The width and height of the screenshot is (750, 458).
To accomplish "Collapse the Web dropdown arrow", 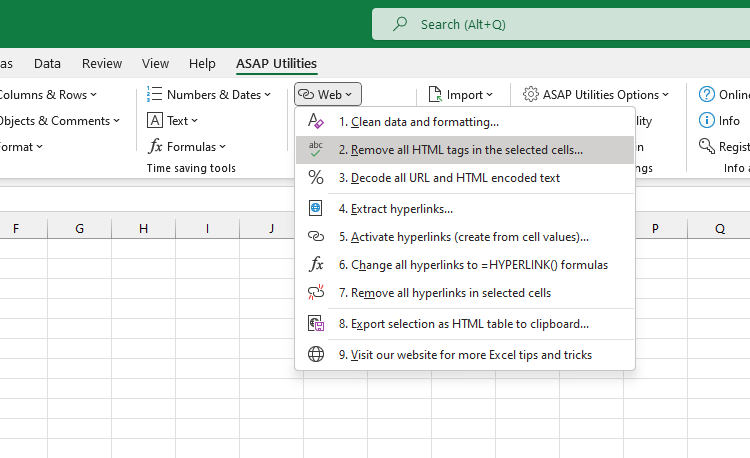I will (348, 95).
